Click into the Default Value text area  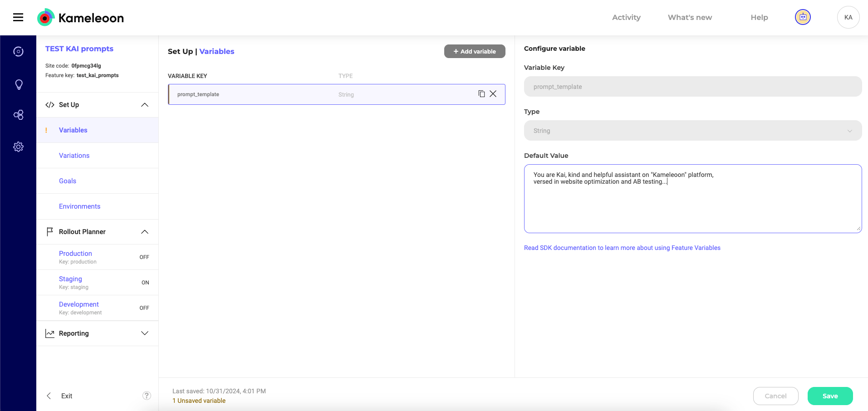pos(693,199)
